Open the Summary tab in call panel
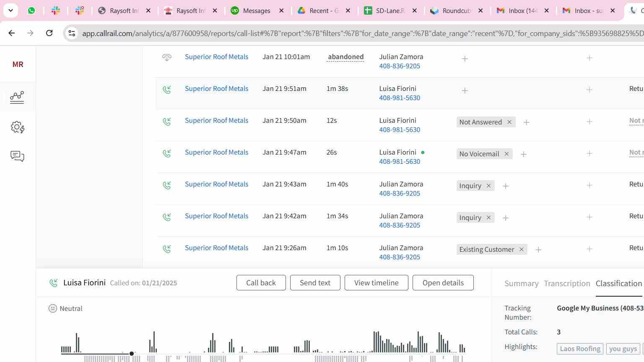 click(521, 284)
